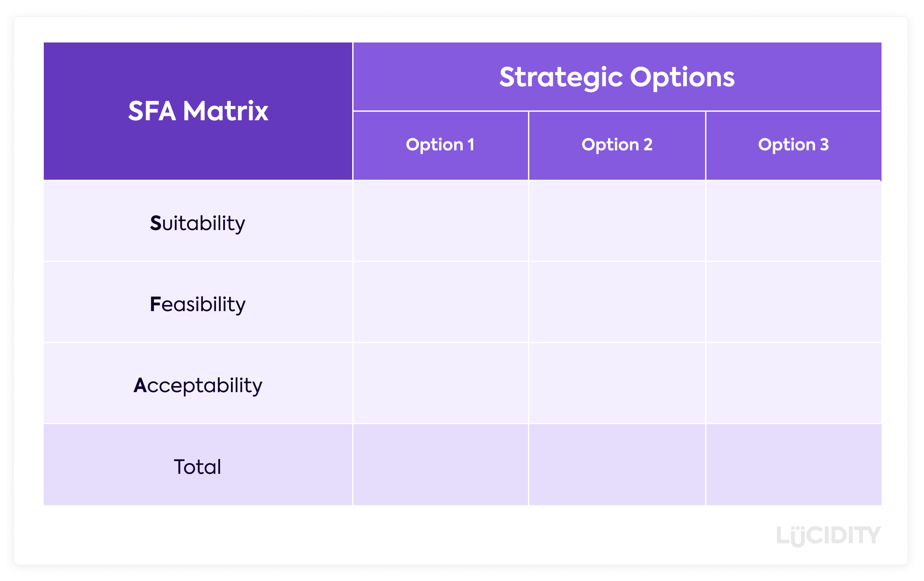924x581 pixels.
Task: Select the Suitability cell under Option 1
Action: click(440, 222)
